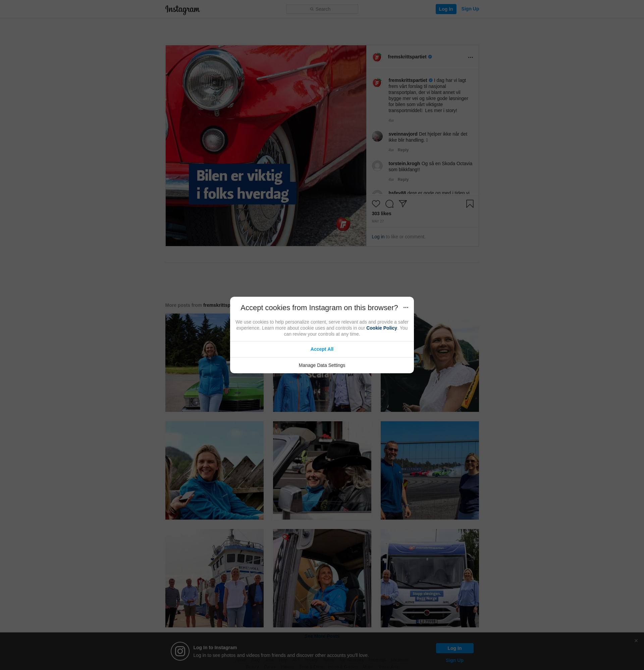644x670 pixels.
Task: Focus the Search input field
Action: point(322,9)
